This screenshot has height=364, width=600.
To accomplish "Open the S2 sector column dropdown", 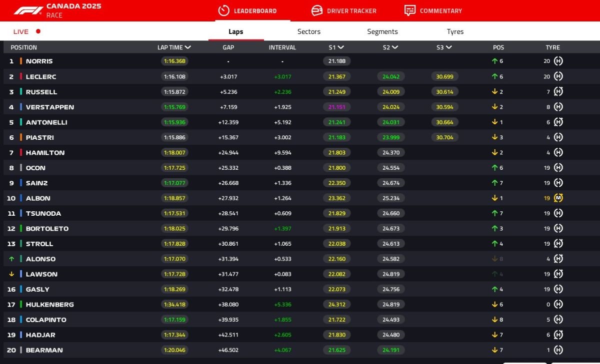I will click(x=394, y=47).
